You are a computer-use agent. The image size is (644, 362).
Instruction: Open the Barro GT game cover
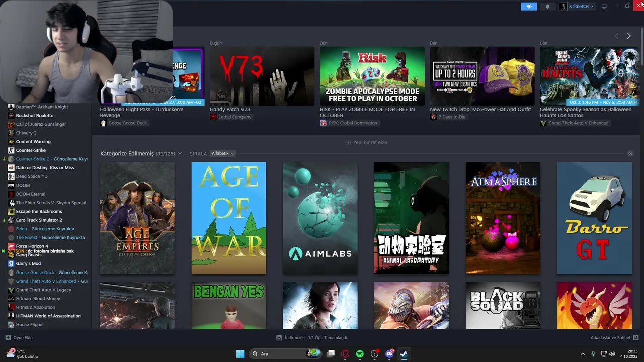click(x=595, y=218)
